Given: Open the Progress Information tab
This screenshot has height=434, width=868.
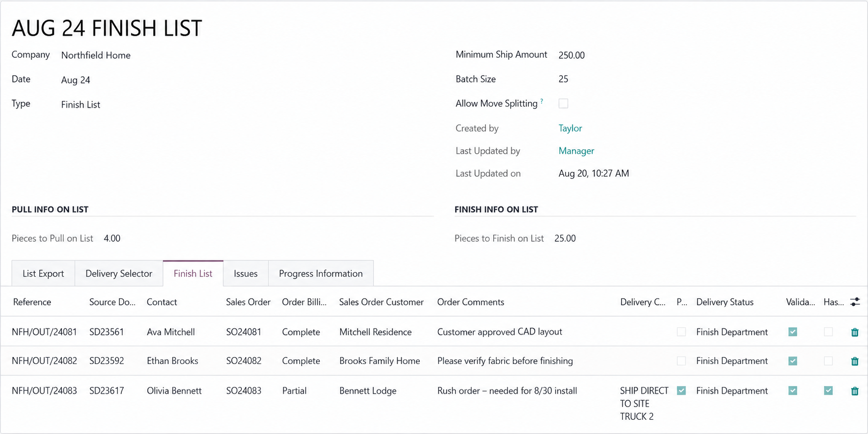Looking at the screenshot, I should pyautogui.click(x=321, y=274).
